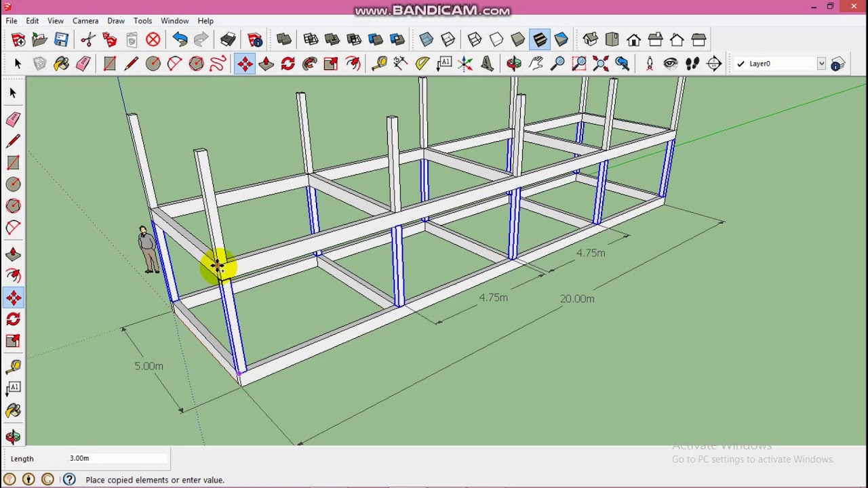This screenshot has width=868, height=488.
Task: Activate the Pan hand tool
Action: (x=536, y=64)
